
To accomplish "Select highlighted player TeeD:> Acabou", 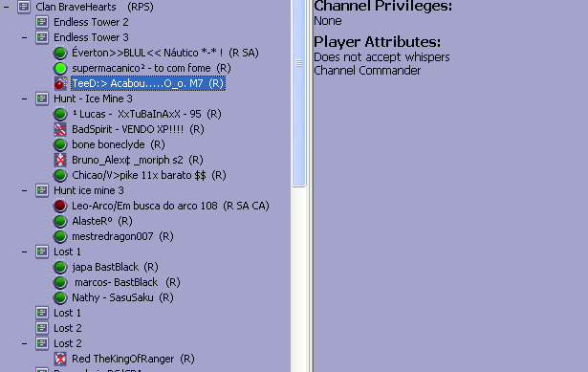I will [x=148, y=83].
